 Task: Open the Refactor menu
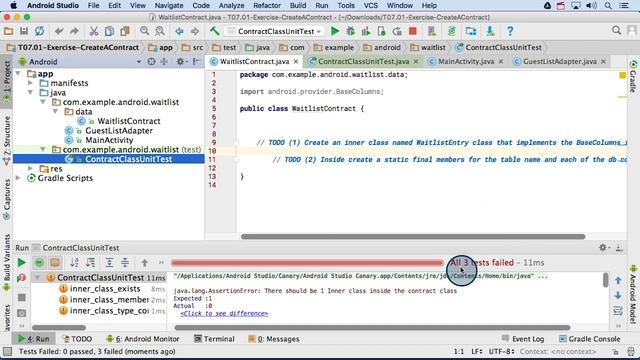pos(267,6)
